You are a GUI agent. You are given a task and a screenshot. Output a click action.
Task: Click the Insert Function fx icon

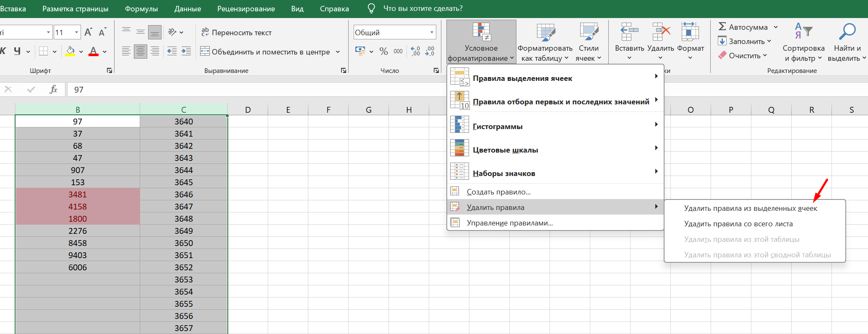click(x=53, y=89)
